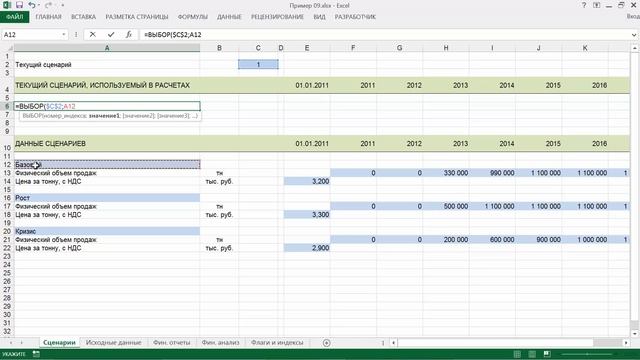
Task: Select the Исходные данные sheet tab
Action: tap(113, 343)
